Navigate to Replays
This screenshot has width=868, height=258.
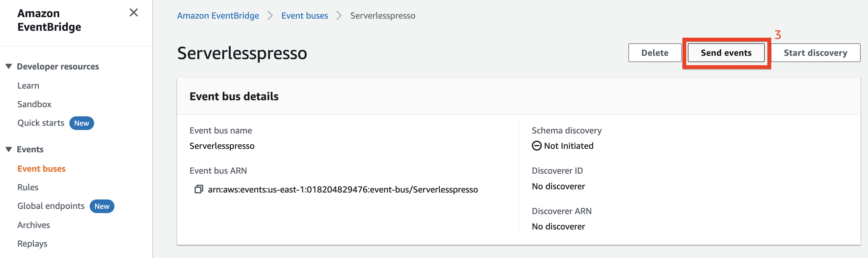[32, 244]
